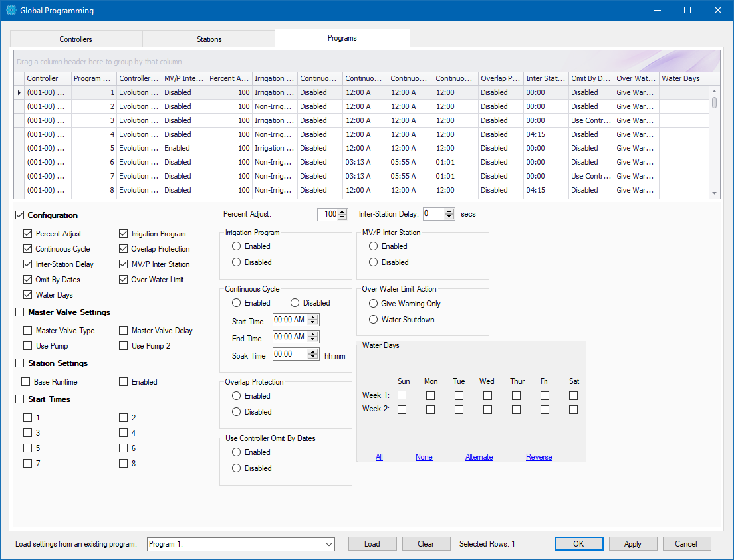Screen dimensions: 734x560
Task: Select Disabled under Overlap Protection
Action: click(x=237, y=412)
